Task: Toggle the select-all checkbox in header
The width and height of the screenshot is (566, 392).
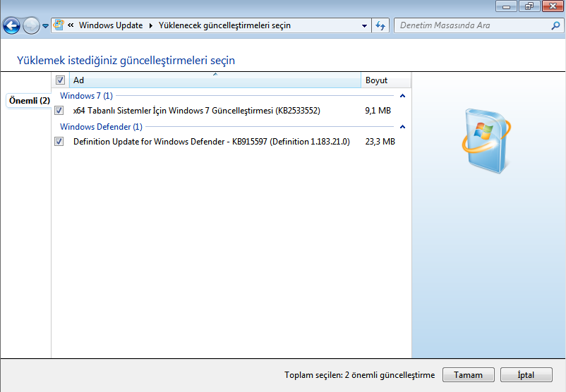Action: tap(60, 80)
